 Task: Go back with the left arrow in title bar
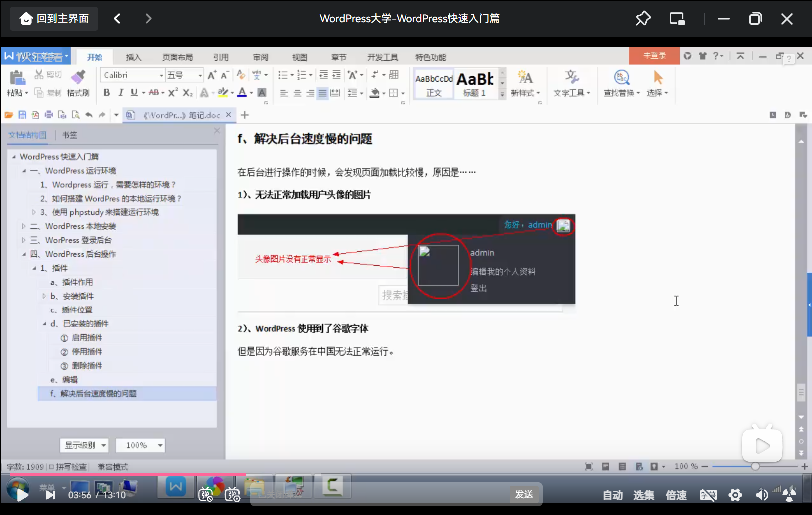pos(117,19)
